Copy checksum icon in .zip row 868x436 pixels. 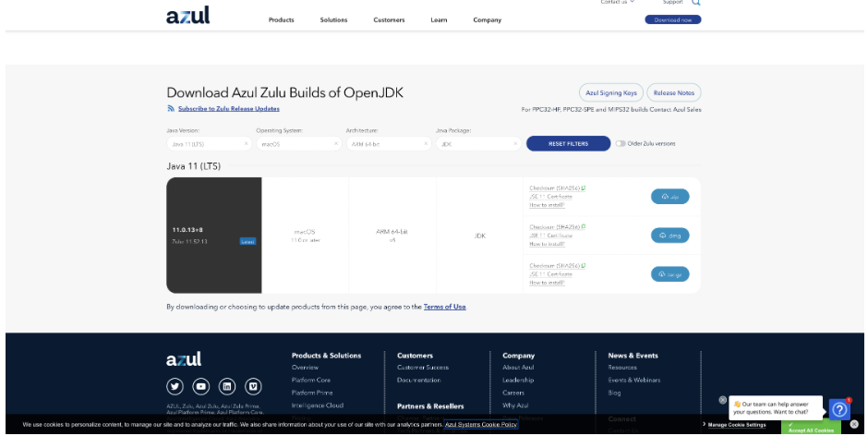pyautogui.click(x=584, y=188)
